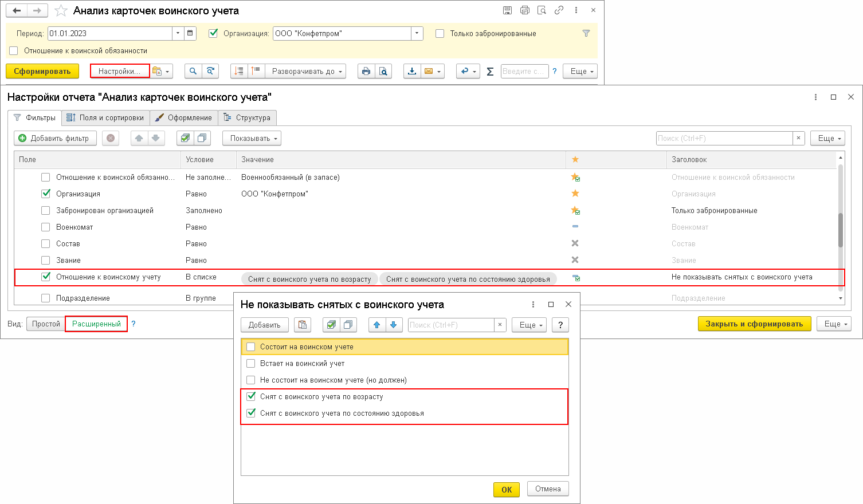Click Добавить фильтр button
The width and height of the screenshot is (863, 504).
click(55, 138)
